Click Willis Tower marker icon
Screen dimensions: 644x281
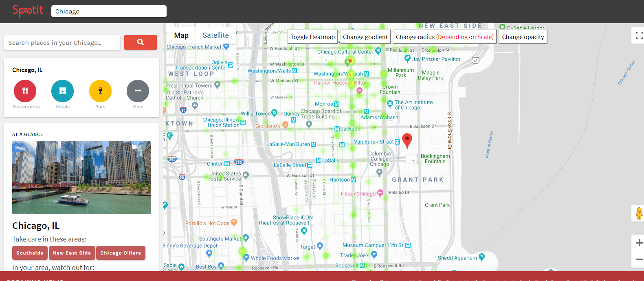[275, 113]
